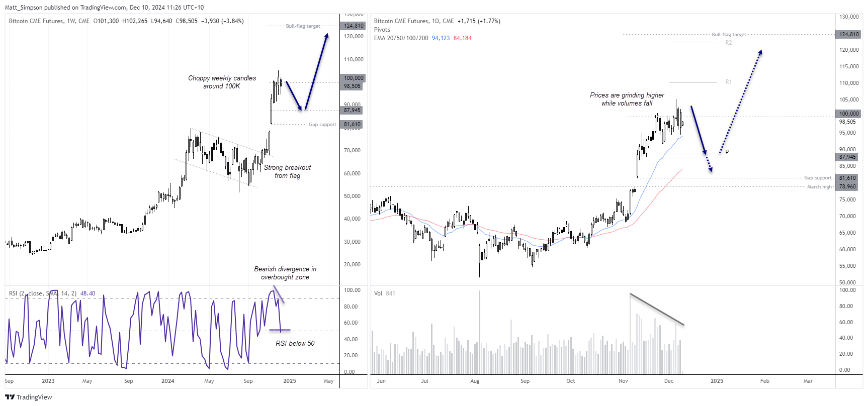
Task: Click the March high 78,960 price label
Action: click(x=847, y=186)
